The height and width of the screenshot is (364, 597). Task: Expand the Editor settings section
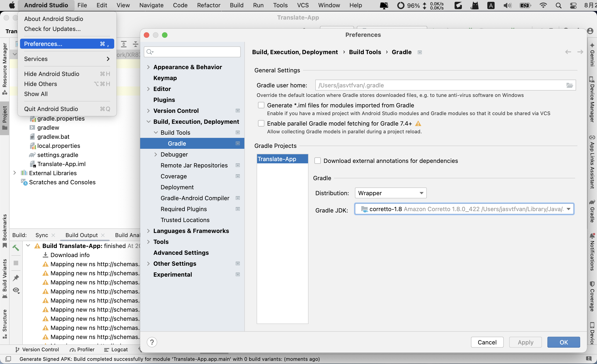[x=148, y=89]
